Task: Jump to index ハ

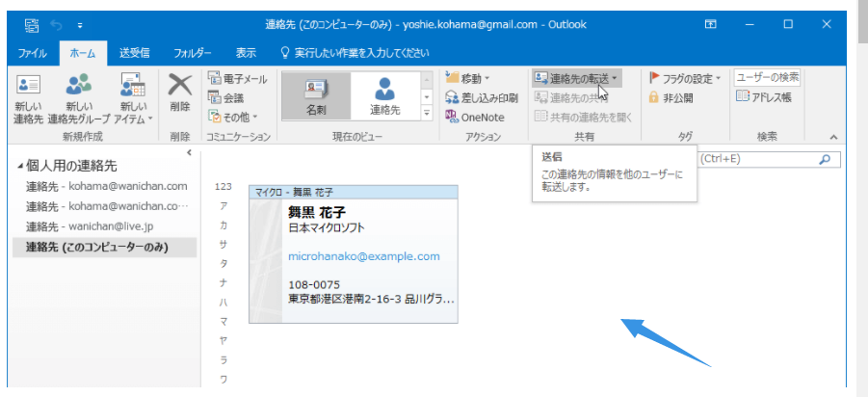Action: click(x=224, y=303)
